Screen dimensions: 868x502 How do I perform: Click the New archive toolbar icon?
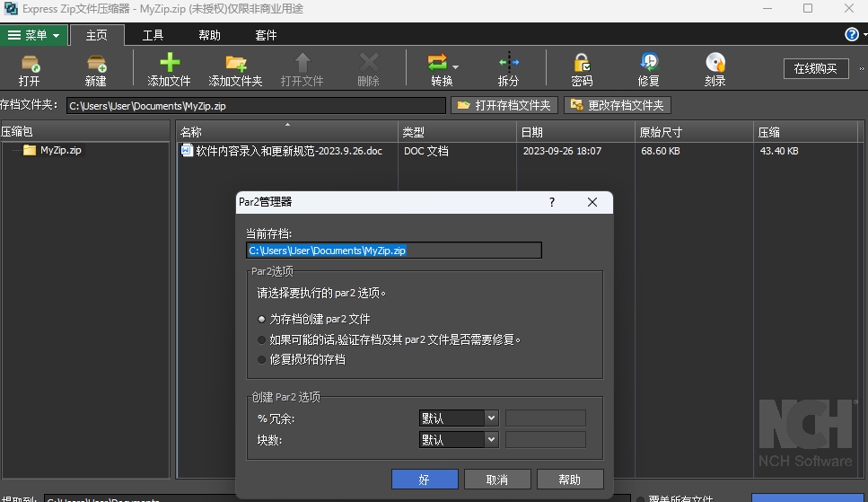(x=96, y=63)
